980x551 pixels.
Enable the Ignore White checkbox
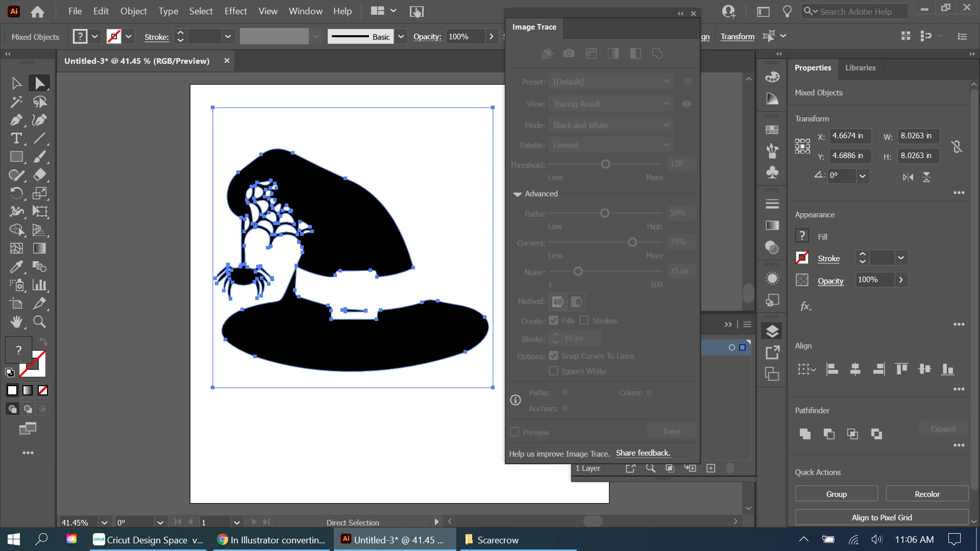[553, 371]
